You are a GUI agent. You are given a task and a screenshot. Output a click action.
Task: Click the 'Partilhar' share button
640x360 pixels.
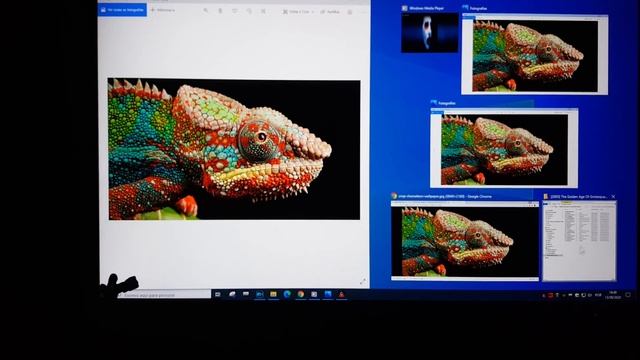pos(330,12)
